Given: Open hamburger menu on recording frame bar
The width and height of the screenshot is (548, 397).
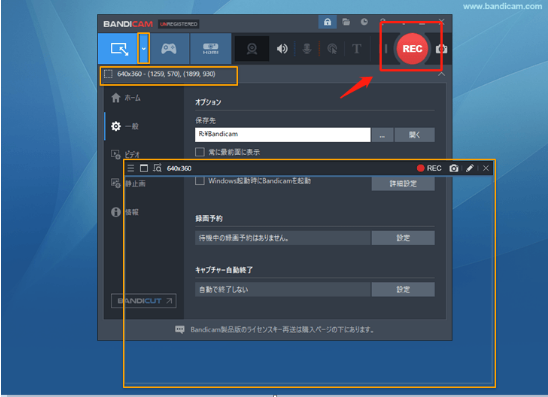Looking at the screenshot, I should tap(131, 168).
